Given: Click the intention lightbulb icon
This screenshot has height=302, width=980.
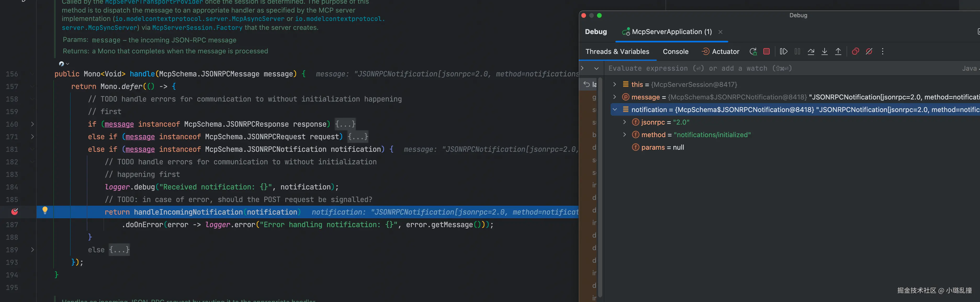Looking at the screenshot, I should point(45,210).
